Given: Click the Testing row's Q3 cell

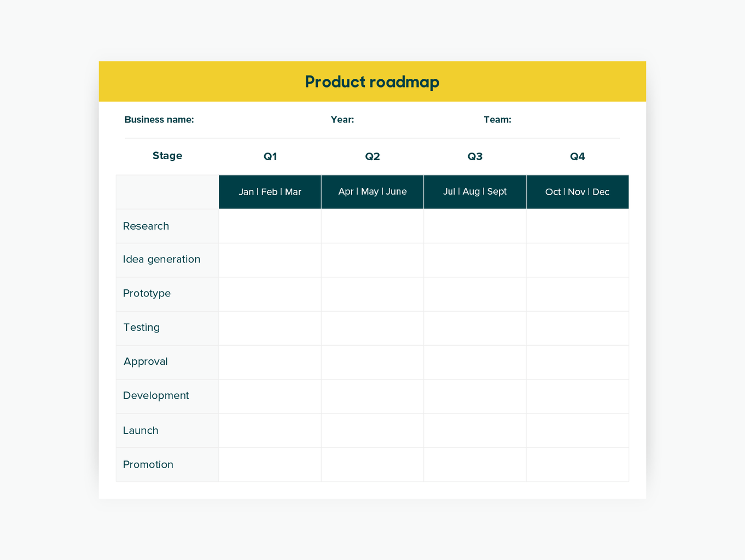Looking at the screenshot, I should [x=475, y=328].
